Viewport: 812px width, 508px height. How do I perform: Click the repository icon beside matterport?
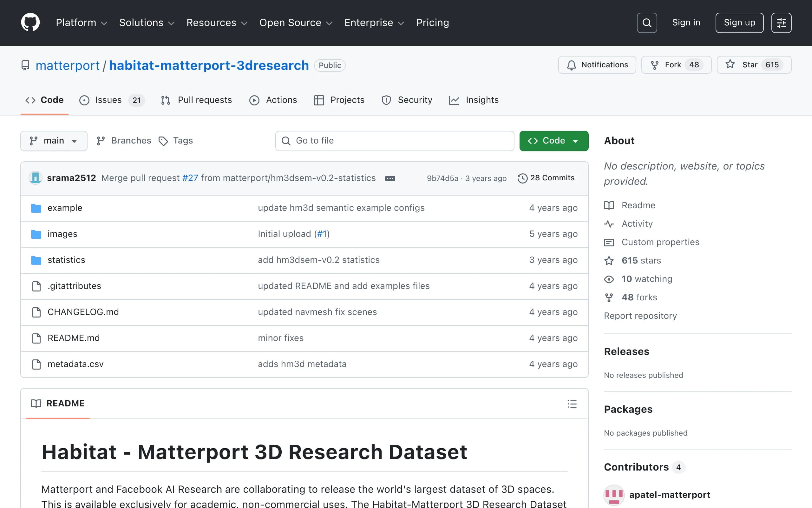point(25,65)
